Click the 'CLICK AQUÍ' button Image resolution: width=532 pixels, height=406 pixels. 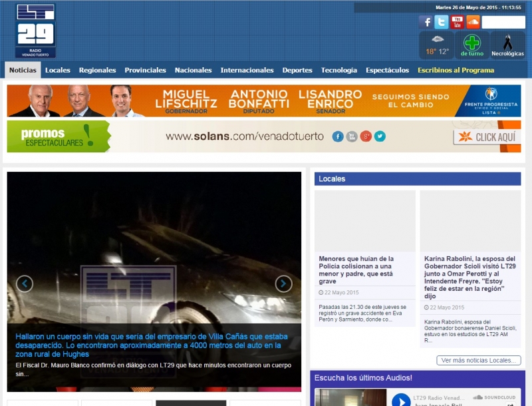(x=487, y=137)
